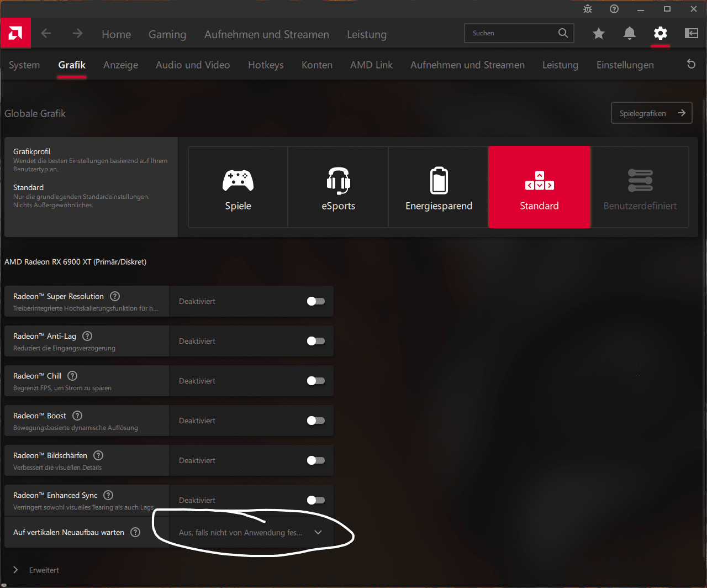Show help for Radeon Bildschärfen

point(98,455)
